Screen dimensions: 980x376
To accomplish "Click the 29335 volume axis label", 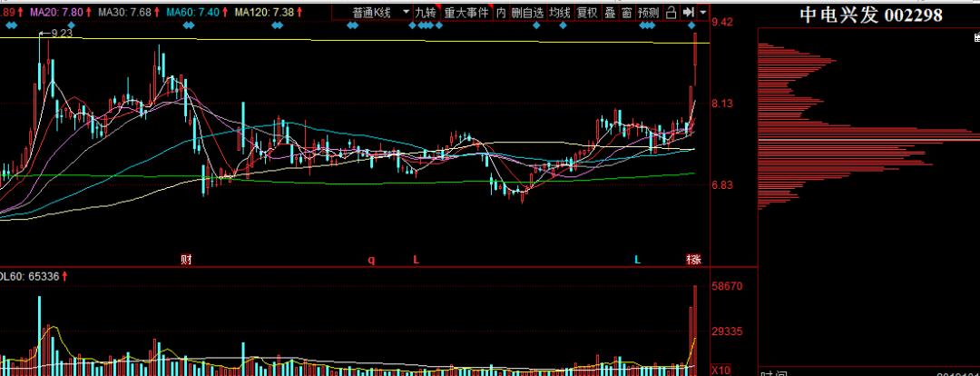I will pyautogui.click(x=727, y=331).
